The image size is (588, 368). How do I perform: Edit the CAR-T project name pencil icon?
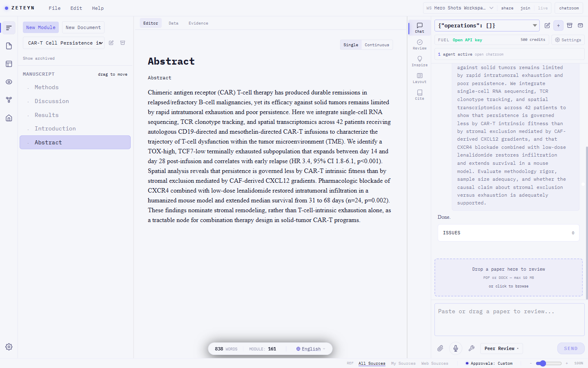(111, 43)
